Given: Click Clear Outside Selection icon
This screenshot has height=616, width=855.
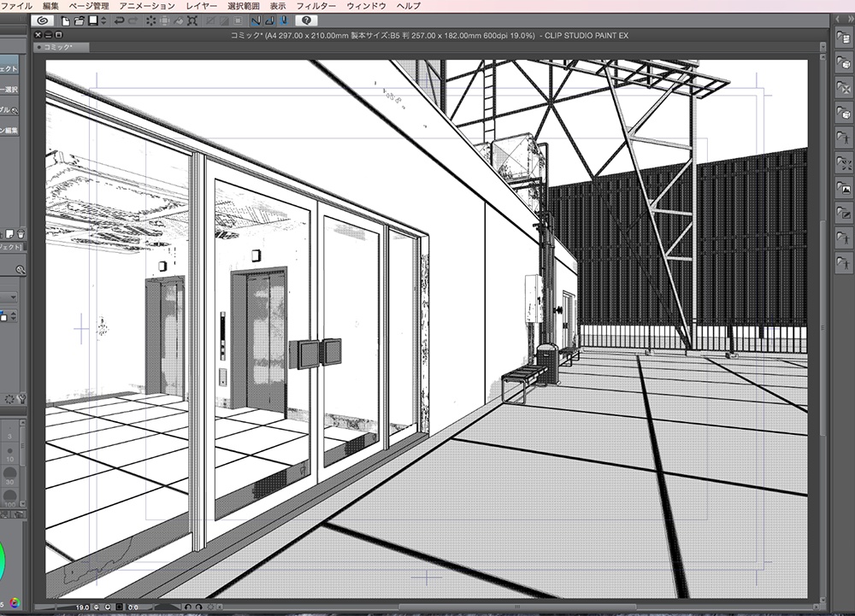Looking at the screenshot, I should tap(165, 21).
